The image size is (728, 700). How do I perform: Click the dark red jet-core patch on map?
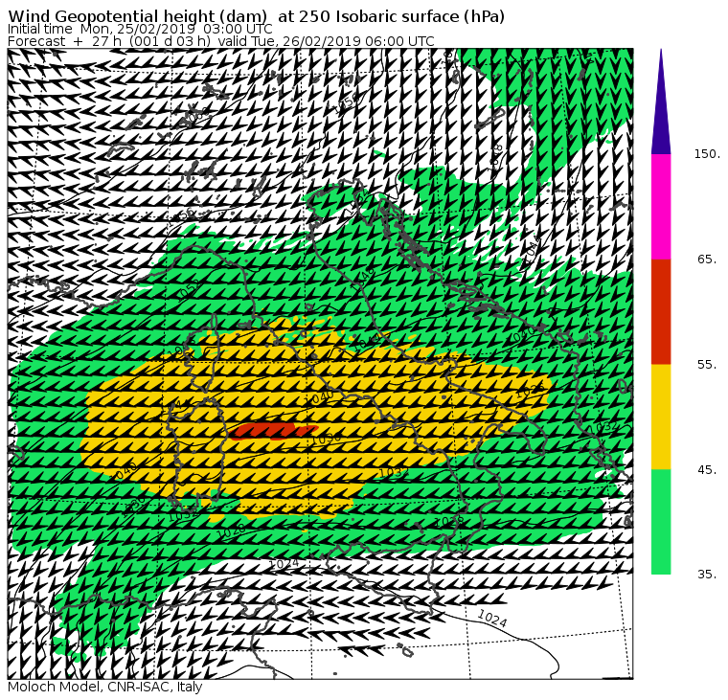click(x=272, y=431)
